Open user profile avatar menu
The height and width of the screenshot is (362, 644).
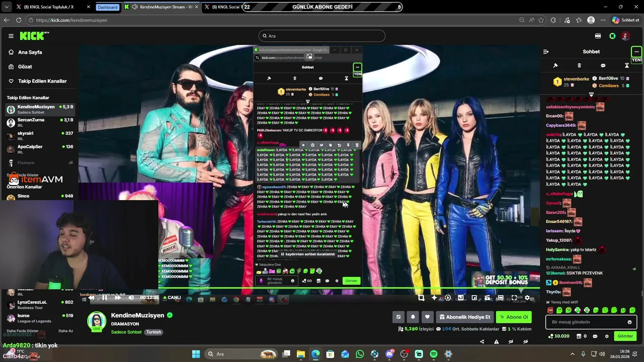[625, 36]
